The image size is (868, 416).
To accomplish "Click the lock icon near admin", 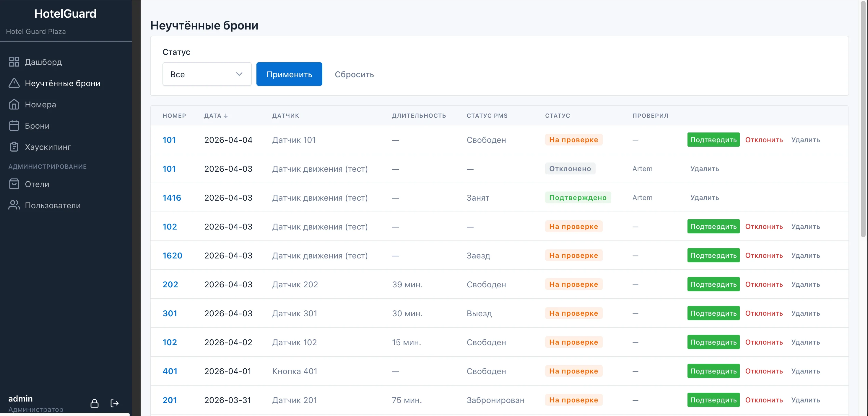I will [x=94, y=403].
